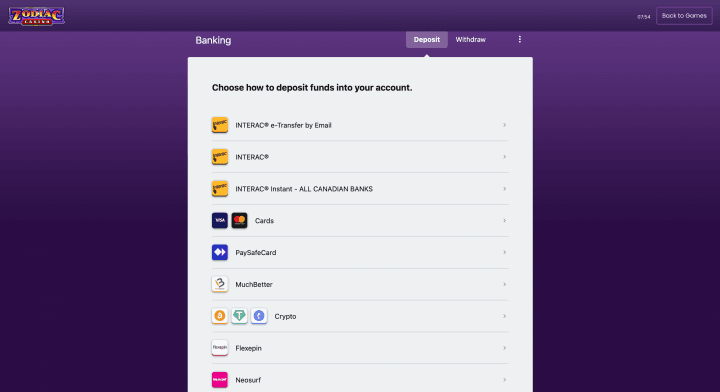Viewport: 720px width, 392px height.
Task: Click the Interac Instant Canadian banks icon
Action: pos(219,189)
